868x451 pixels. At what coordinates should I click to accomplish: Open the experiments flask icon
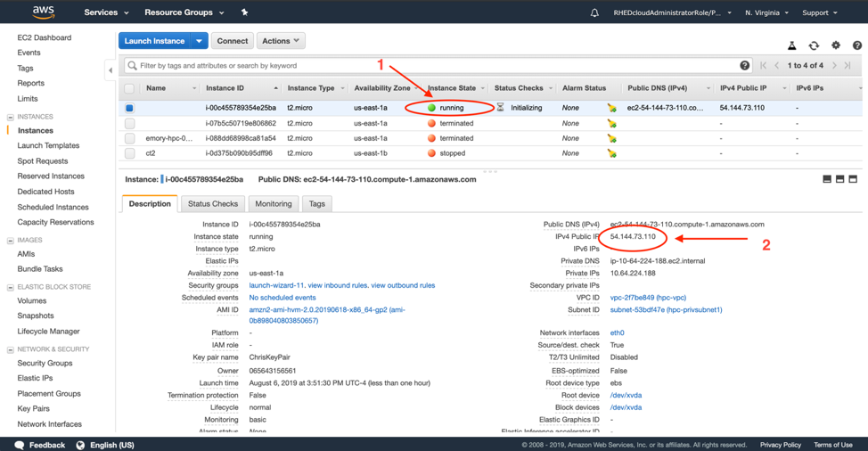coord(791,45)
